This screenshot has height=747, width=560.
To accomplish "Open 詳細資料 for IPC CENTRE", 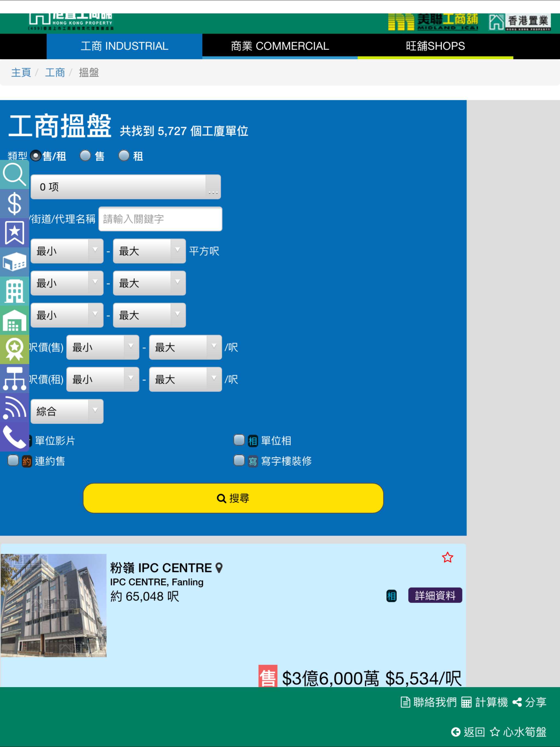I will (435, 595).
